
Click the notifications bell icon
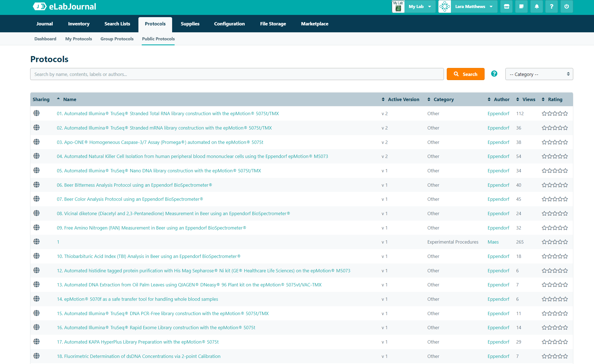pos(537,6)
